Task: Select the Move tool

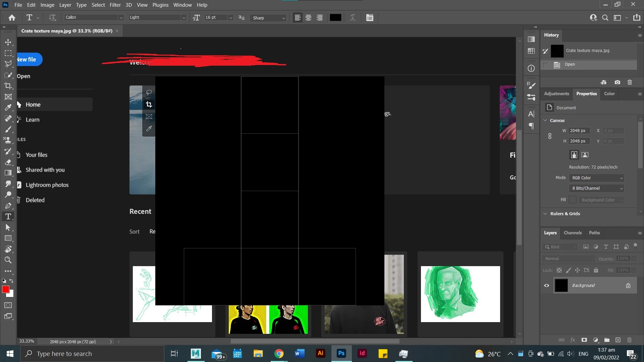Action: pos(8,42)
